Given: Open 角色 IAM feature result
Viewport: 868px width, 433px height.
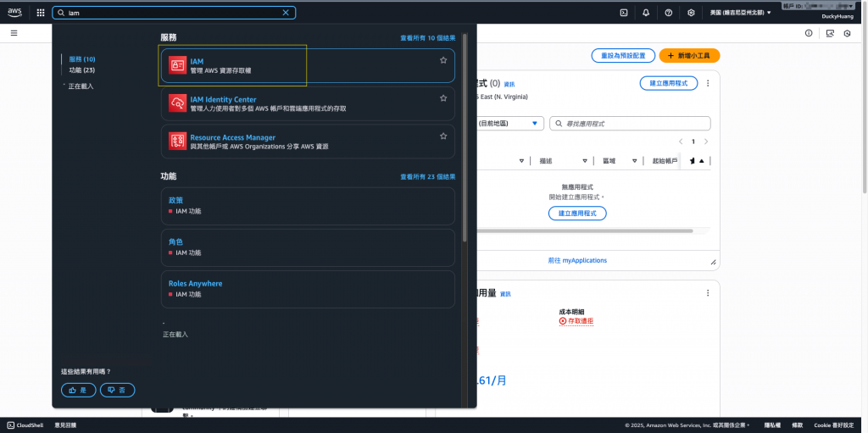Looking at the screenshot, I should click(308, 247).
